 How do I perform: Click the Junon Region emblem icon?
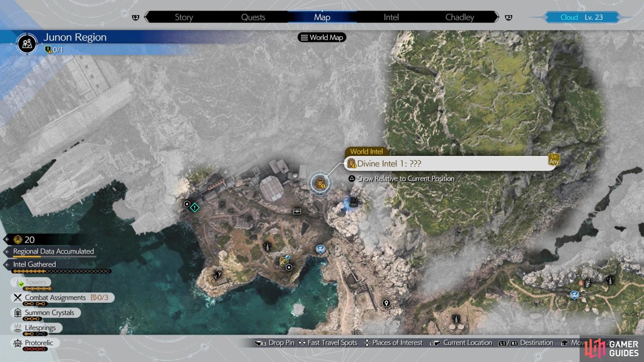tap(27, 43)
